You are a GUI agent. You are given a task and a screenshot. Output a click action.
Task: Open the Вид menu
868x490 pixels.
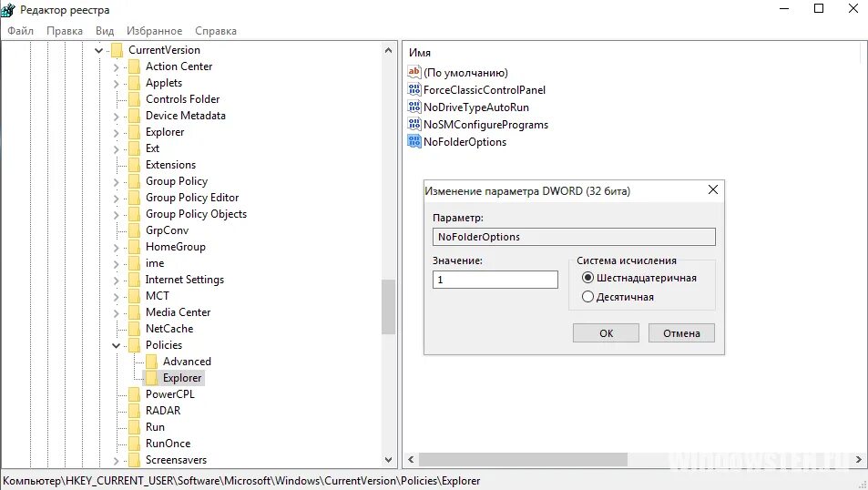pyautogui.click(x=105, y=31)
